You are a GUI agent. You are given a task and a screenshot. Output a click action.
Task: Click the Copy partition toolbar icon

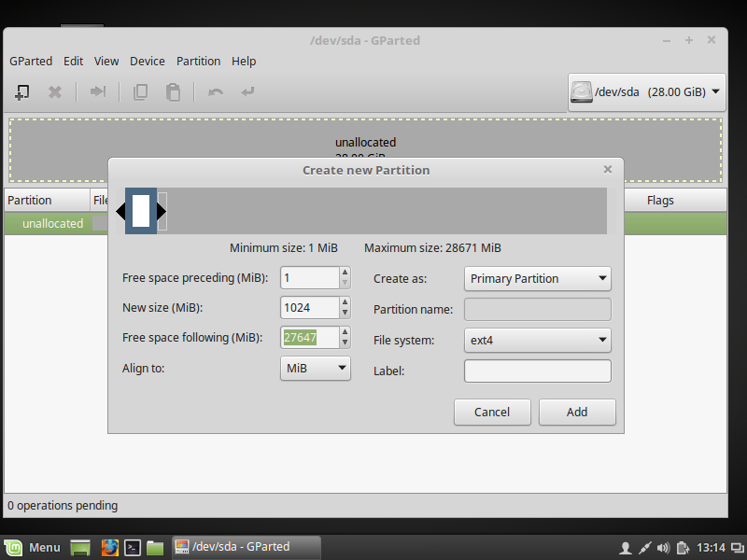tap(140, 91)
